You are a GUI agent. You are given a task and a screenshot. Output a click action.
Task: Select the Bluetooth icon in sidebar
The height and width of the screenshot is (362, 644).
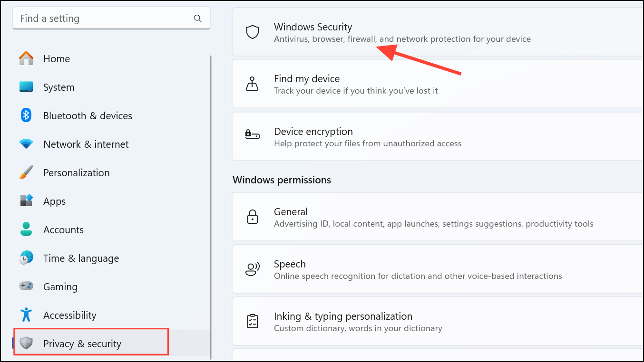26,115
